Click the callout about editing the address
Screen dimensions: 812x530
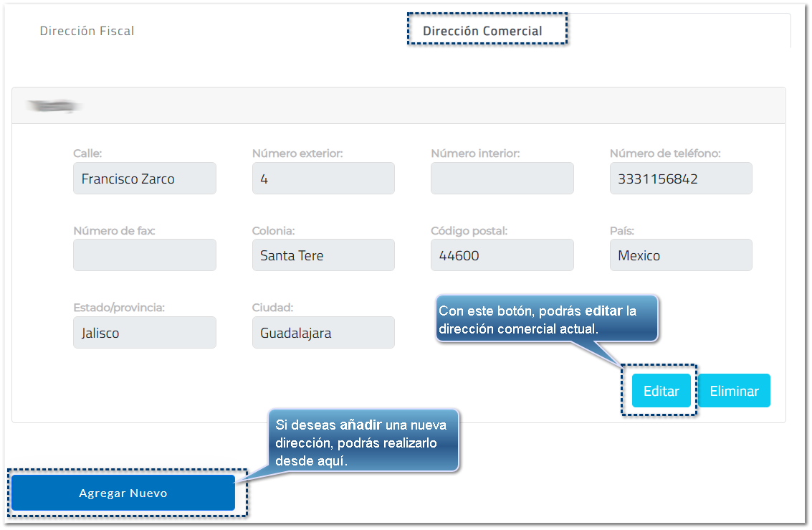tap(546, 319)
